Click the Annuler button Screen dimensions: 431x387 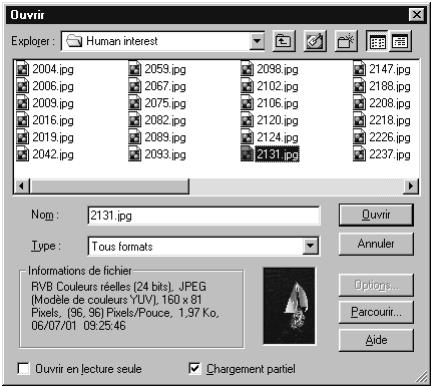click(x=376, y=244)
